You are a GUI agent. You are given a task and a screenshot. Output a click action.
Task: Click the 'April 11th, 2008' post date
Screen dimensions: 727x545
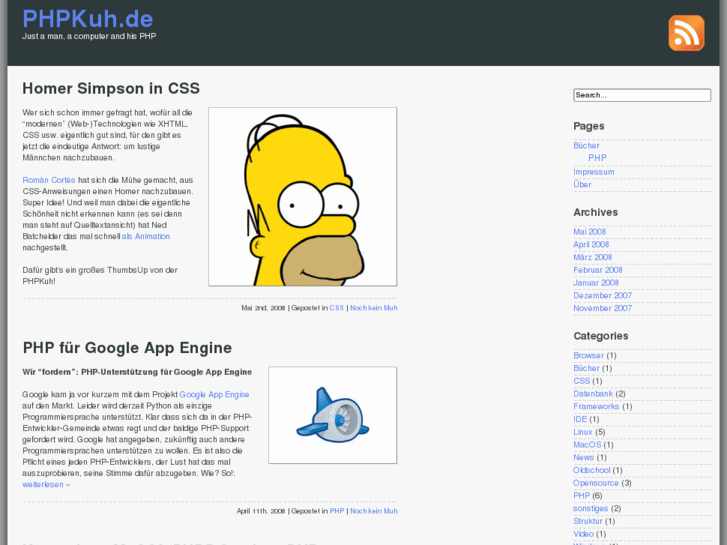[x=261, y=511]
